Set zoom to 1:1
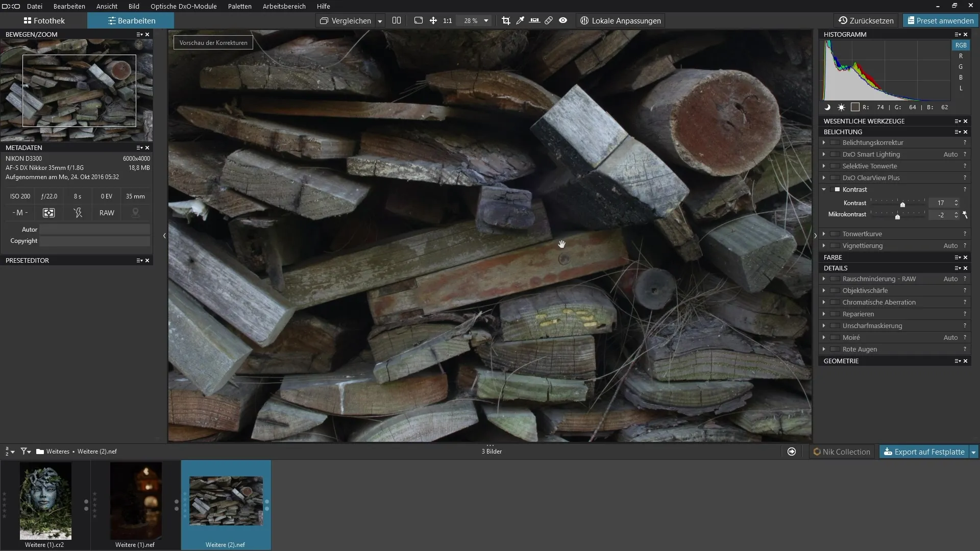The width and height of the screenshot is (980, 551). point(448,21)
